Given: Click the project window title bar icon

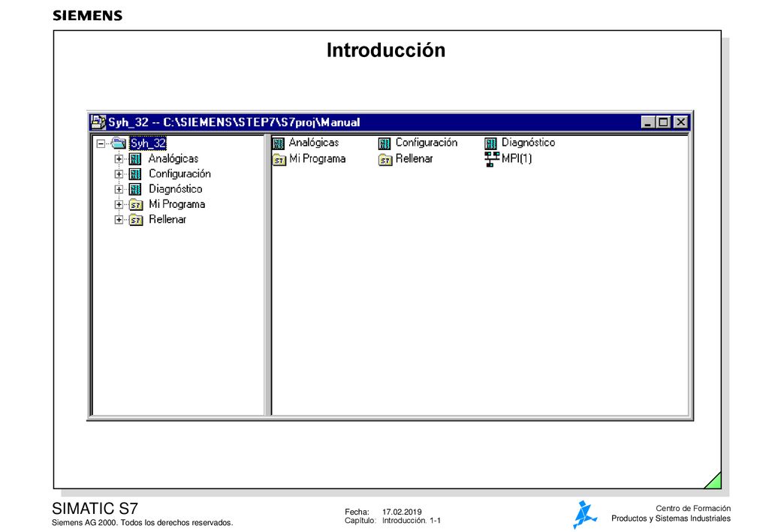Looking at the screenshot, I should [x=98, y=122].
